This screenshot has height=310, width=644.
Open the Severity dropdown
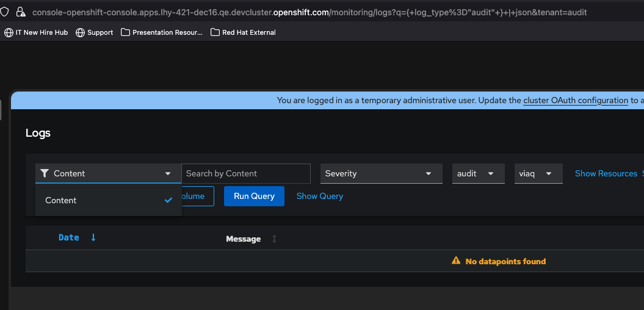click(381, 173)
